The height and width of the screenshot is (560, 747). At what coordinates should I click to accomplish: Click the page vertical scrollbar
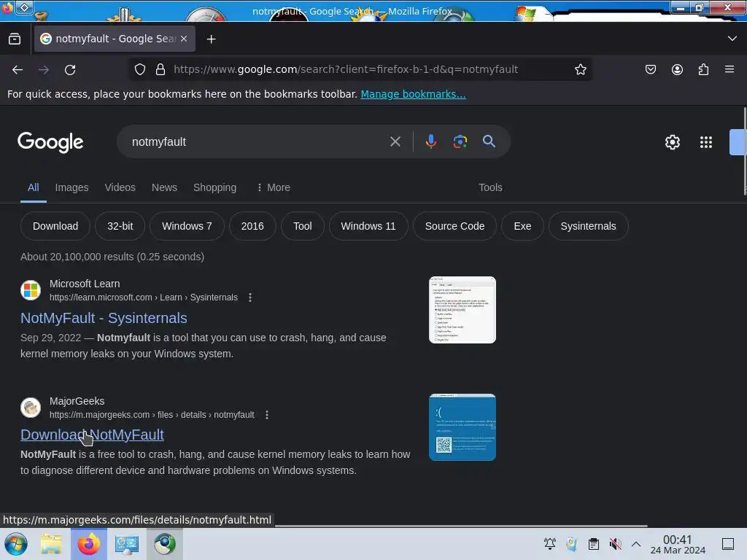[744, 152]
